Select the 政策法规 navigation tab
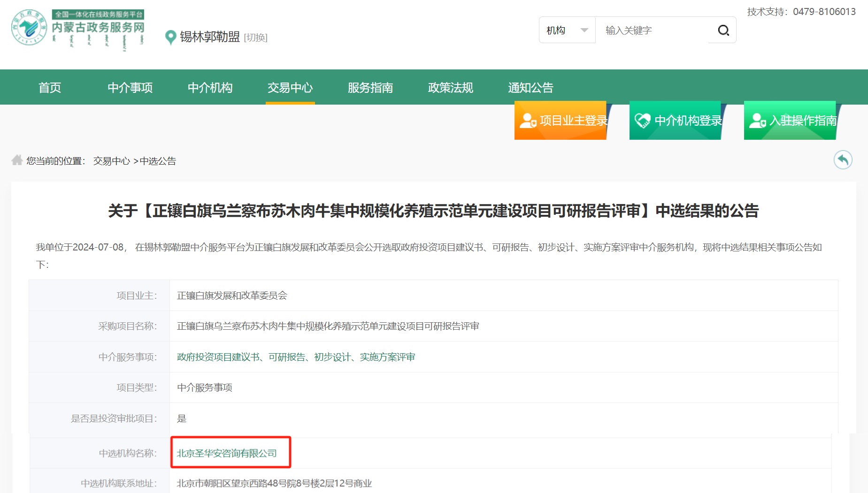 coord(451,88)
